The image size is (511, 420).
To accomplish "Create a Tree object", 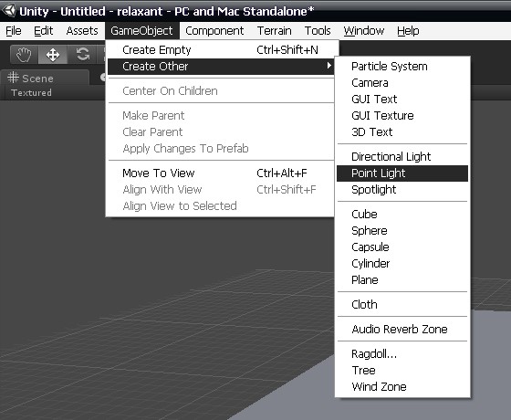I will (x=402, y=371).
